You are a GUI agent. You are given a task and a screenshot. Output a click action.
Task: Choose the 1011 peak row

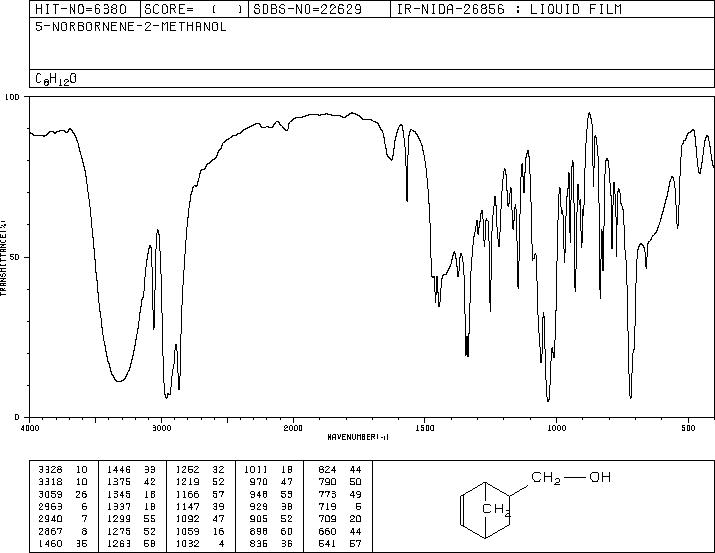269,469
